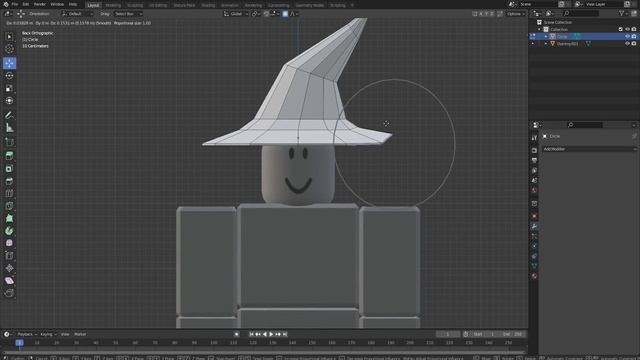This screenshot has width=640, height=360.
Task: Open the Render properties tab
Action: 534,151
